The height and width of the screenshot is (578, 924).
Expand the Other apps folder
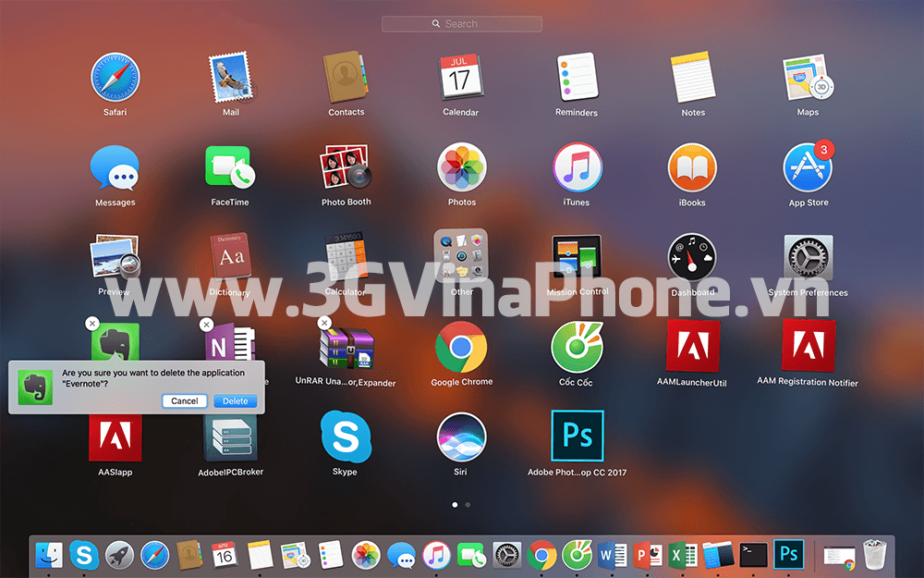461,255
